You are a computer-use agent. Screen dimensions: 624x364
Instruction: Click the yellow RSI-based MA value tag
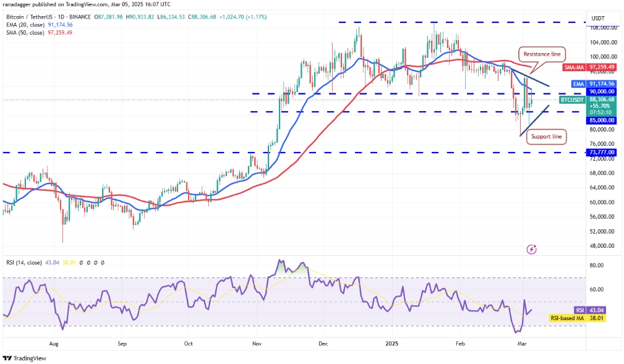point(578,318)
